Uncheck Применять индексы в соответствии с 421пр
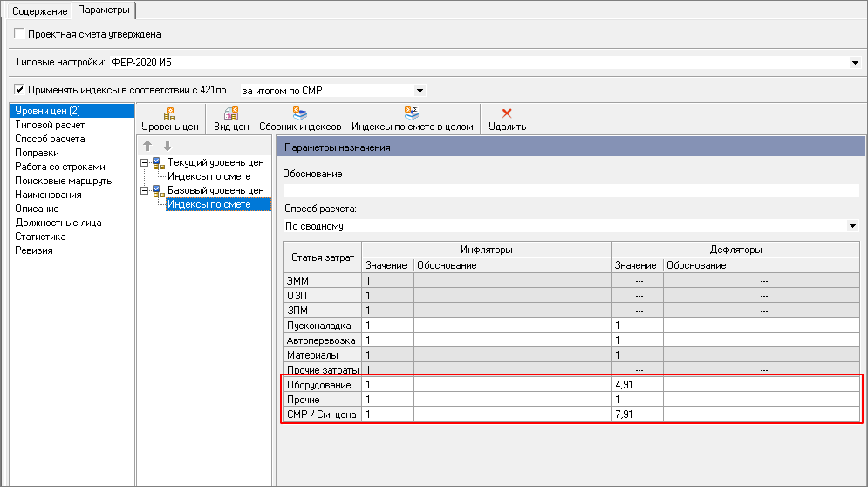This screenshot has width=868, height=487. (x=20, y=90)
